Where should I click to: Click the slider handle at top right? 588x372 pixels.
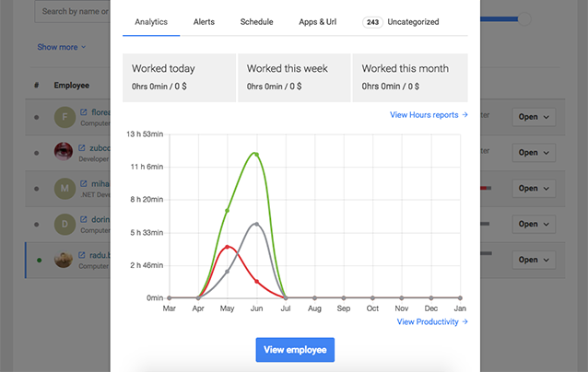pyautogui.click(x=524, y=18)
